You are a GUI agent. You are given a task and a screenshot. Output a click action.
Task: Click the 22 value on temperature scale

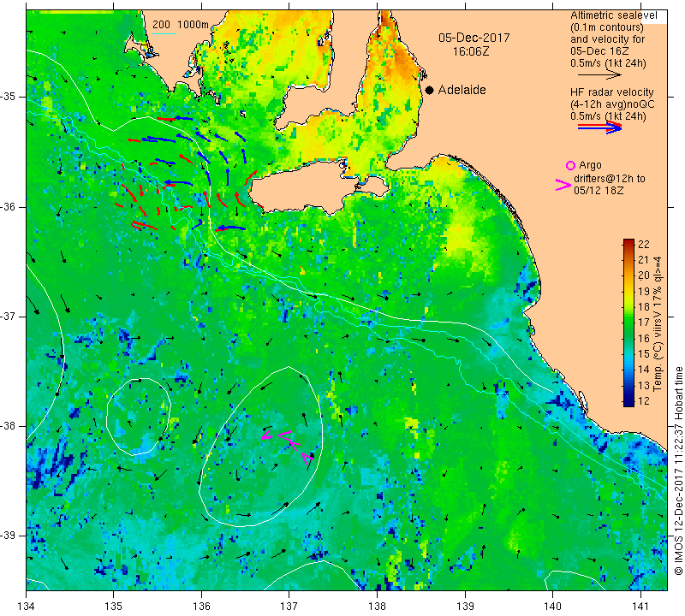[644, 244]
